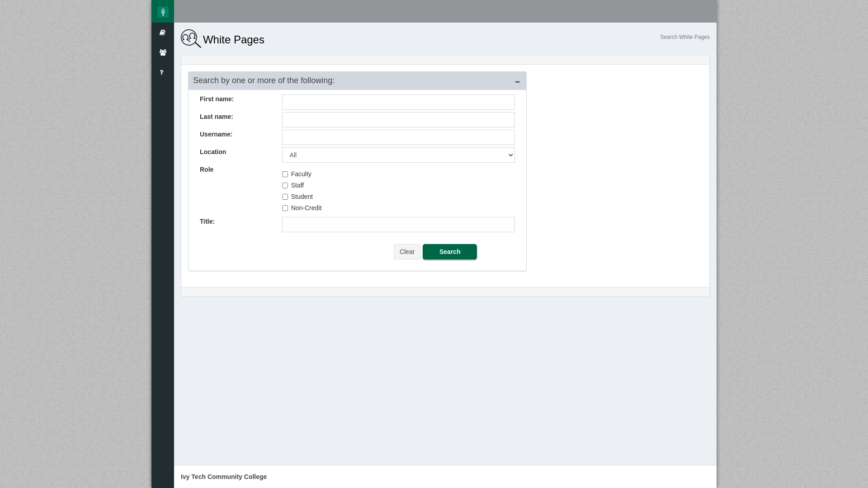Click the green Search button
868x488 pixels.
coord(450,252)
